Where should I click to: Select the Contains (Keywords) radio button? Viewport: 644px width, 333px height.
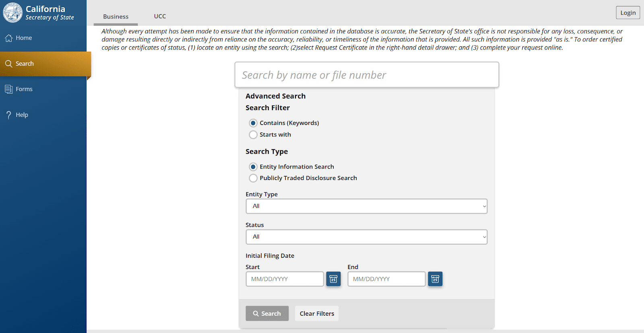[x=253, y=123]
